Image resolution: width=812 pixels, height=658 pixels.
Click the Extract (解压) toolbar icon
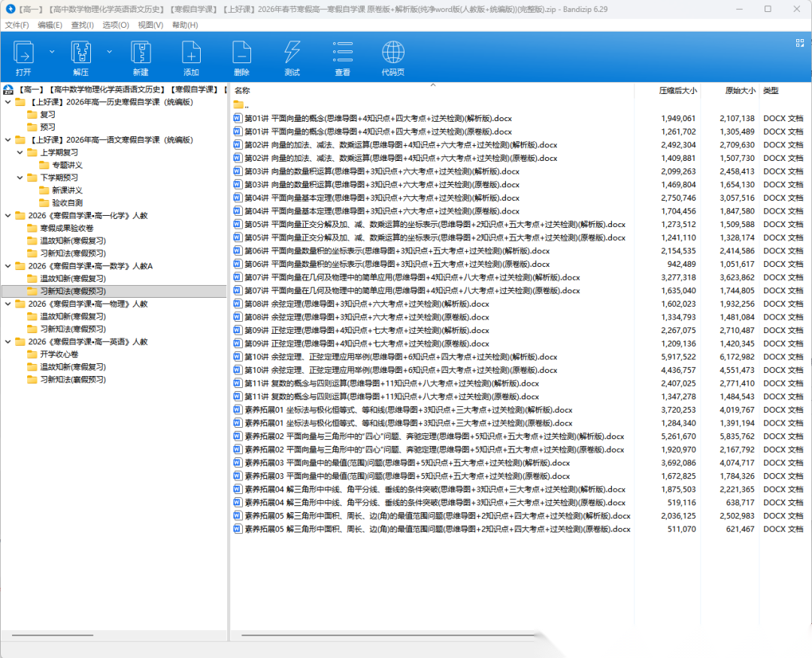click(80, 53)
